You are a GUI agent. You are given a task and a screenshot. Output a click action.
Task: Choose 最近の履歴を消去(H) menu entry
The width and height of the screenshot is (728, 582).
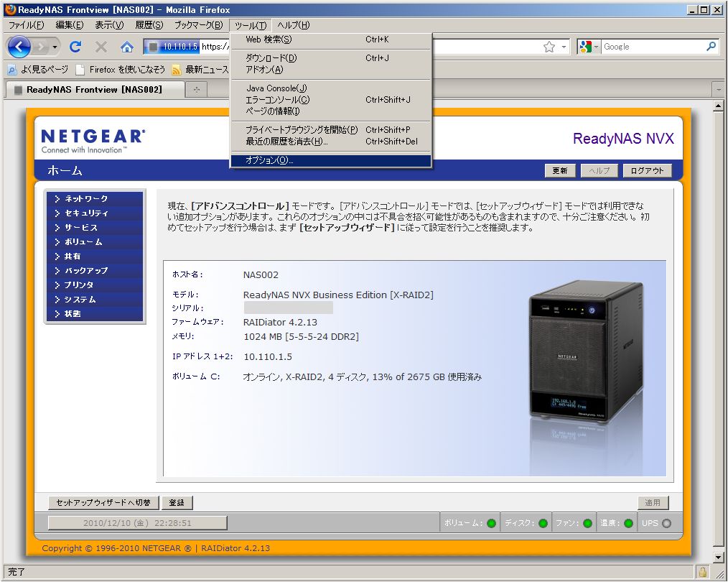[x=330, y=142]
